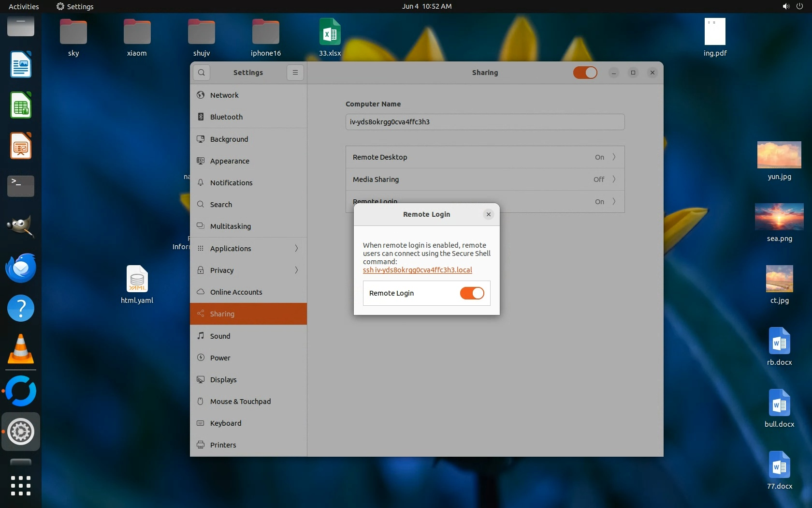Image resolution: width=812 pixels, height=508 pixels.
Task: Click Activities in the top bar
Action: (x=24, y=6)
